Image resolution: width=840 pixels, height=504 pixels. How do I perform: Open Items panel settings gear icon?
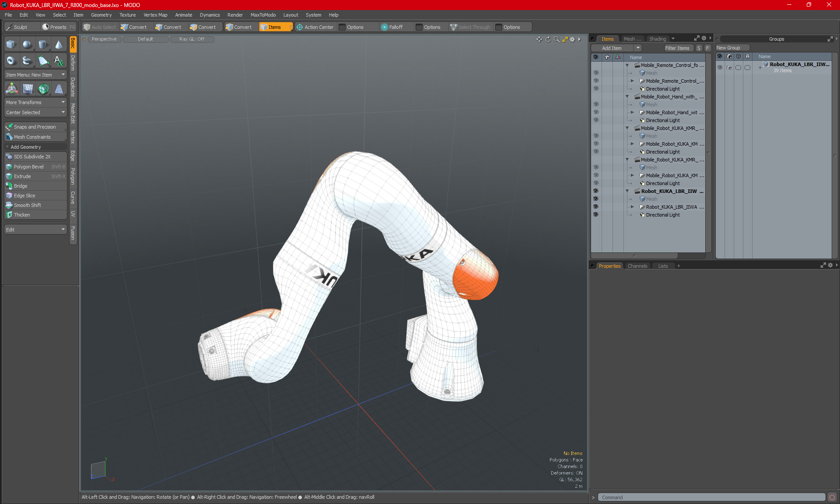(x=704, y=38)
